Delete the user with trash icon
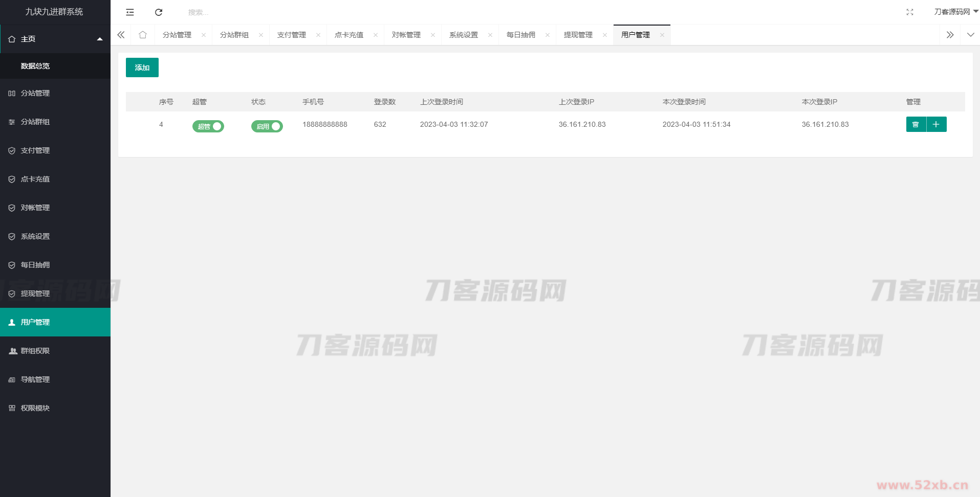 tap(916, 124)
